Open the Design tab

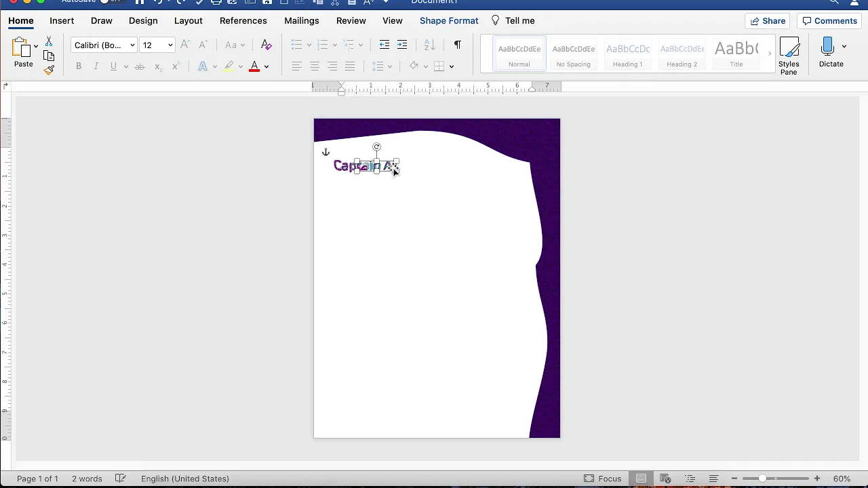click(143, 21)
